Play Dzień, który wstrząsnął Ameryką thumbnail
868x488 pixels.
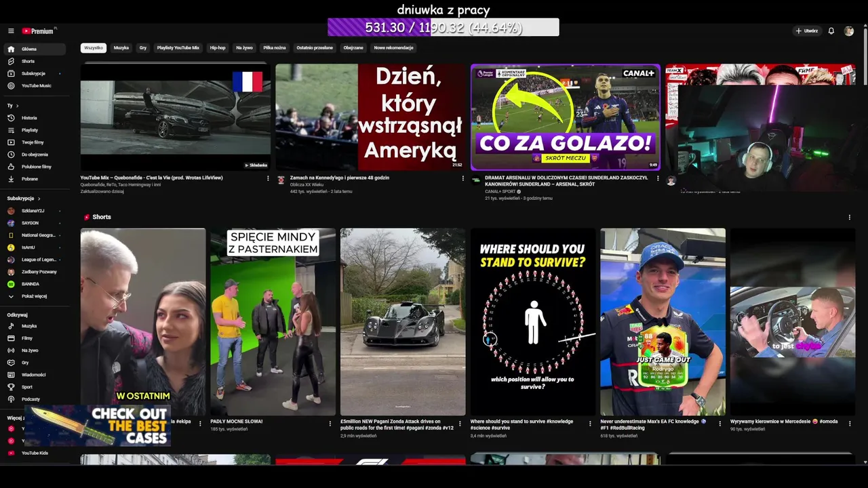370,117
